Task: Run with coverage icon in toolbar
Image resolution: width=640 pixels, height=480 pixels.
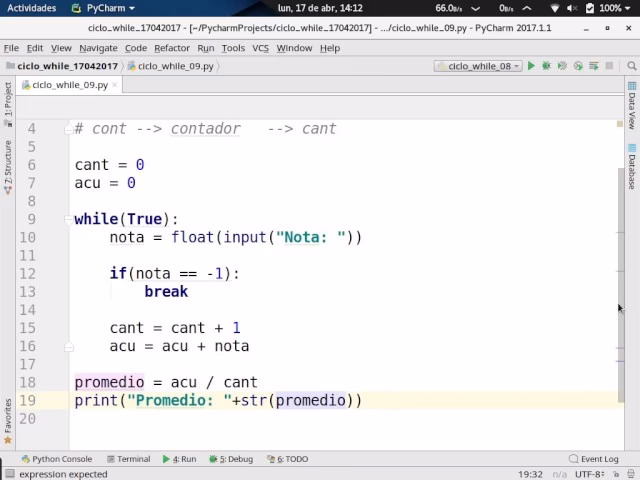Action: [562, 66]
